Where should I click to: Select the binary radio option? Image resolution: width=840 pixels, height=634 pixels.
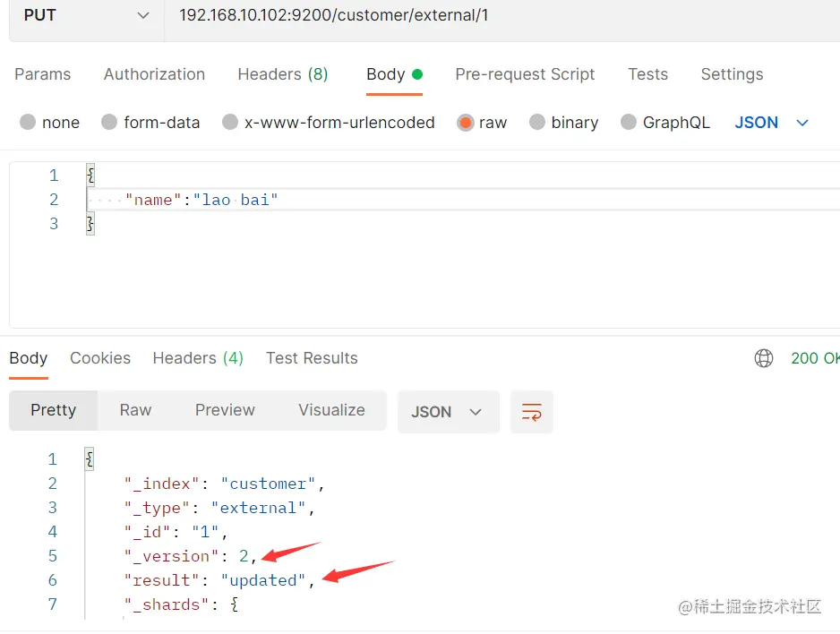coord(537,123)
